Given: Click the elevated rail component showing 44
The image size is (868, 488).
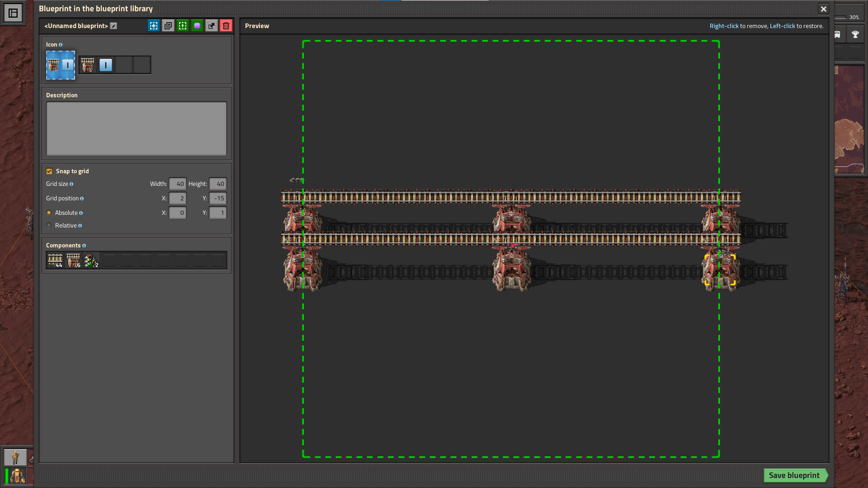Looking at the screenshot, I should click(55, 260).
